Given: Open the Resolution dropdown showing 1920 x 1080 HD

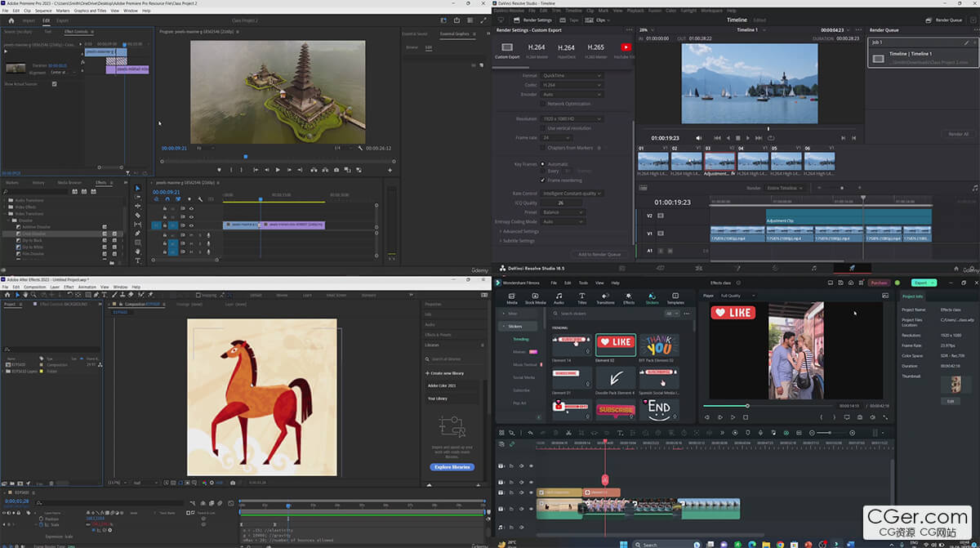Looking at the screenshot, I should [x=572, y=118].
